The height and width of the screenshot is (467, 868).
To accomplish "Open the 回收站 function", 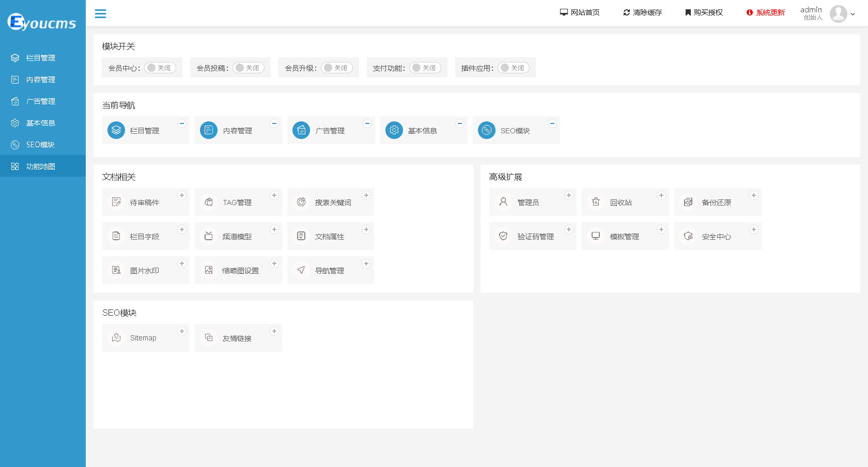I will tap(625, 202).
